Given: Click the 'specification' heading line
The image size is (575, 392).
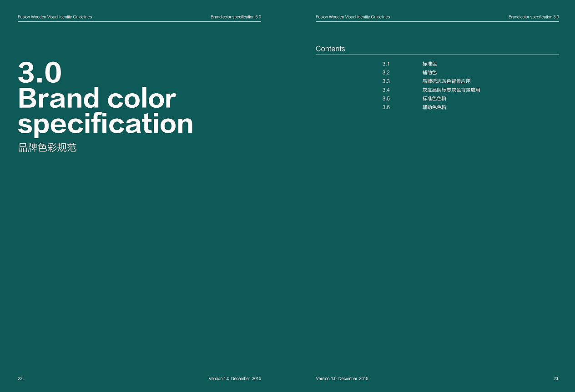Looking at the screenshot, I should (106, 124).
